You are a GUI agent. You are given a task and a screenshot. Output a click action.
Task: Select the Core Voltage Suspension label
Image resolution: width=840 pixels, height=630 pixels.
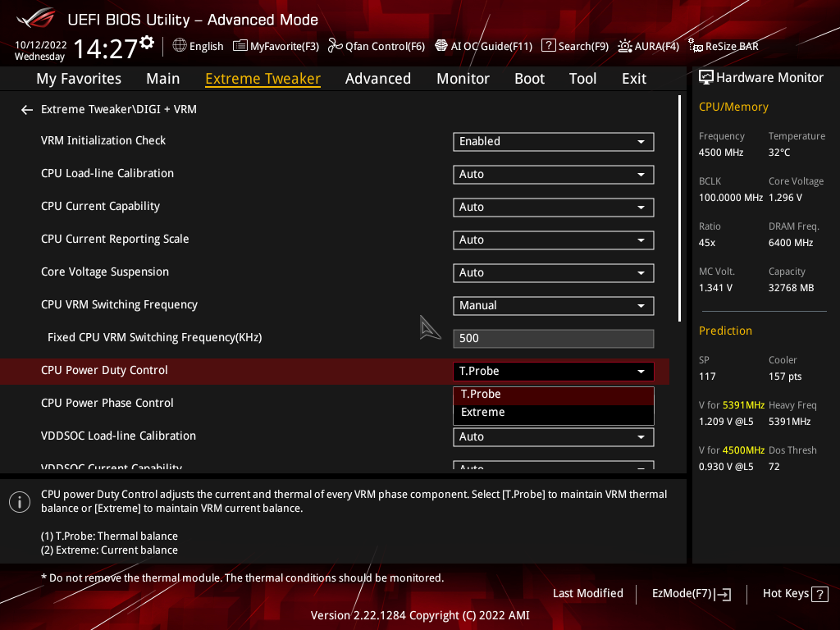(105, 272)
